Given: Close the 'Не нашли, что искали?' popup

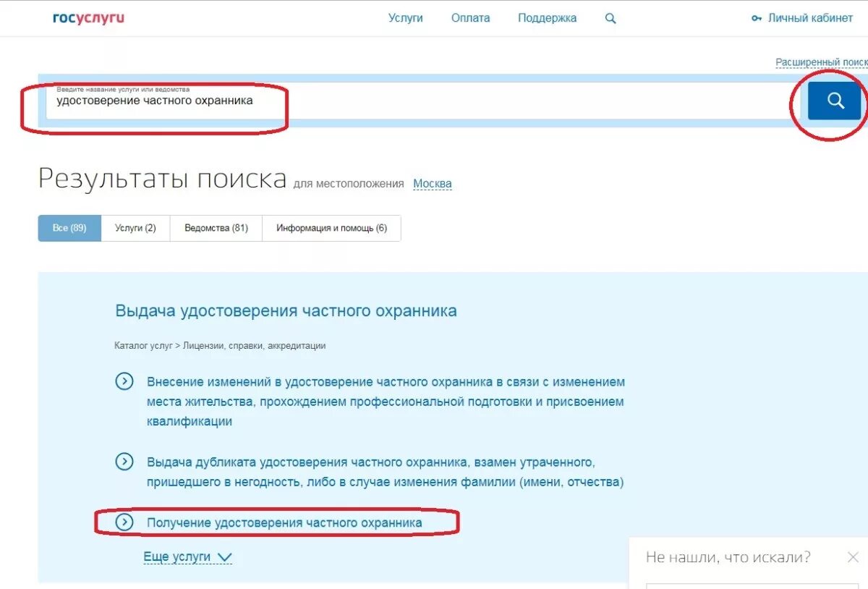Looking at the screenshot, I should tap(853, 557).
